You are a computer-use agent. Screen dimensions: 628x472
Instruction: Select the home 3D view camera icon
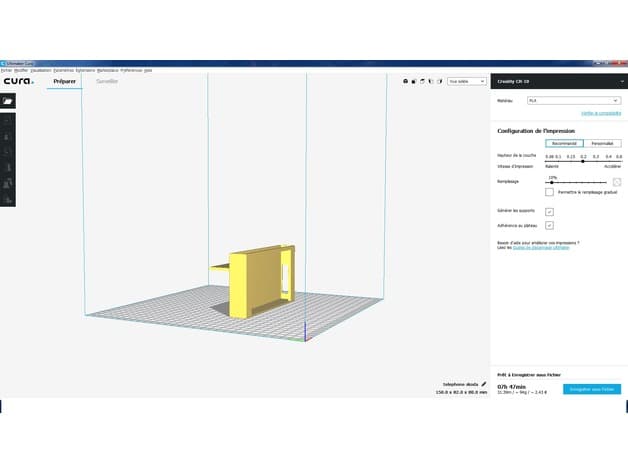point(405,81)
